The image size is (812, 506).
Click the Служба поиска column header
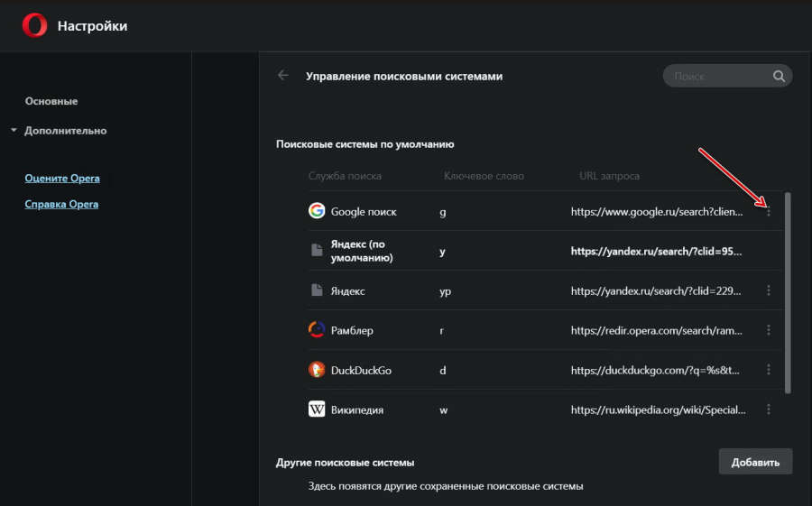pos(345,176)
